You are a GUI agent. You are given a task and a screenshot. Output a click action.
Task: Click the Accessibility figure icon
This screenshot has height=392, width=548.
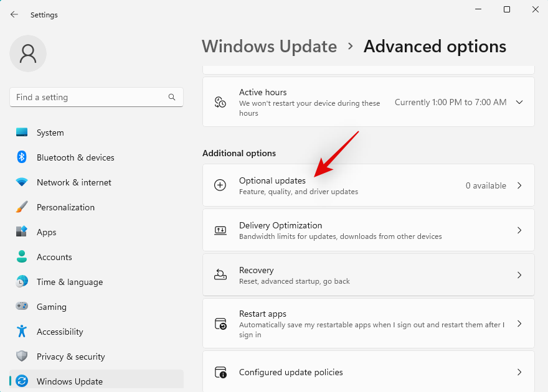click(x=22, y=331)
